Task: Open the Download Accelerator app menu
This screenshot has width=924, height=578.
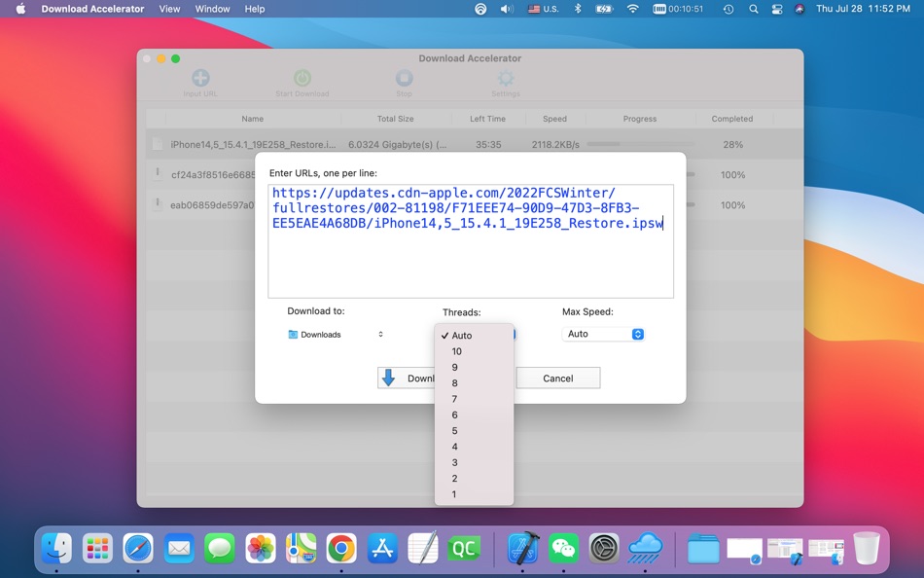Action: click(92, 9)
